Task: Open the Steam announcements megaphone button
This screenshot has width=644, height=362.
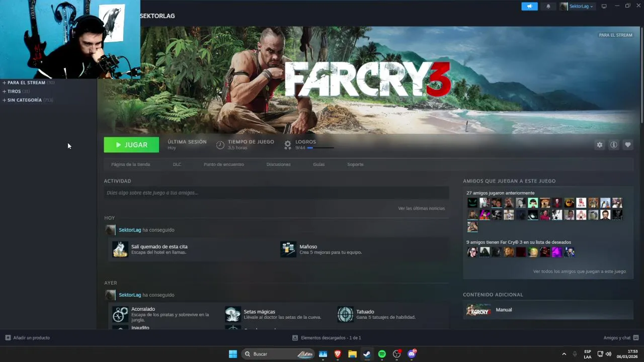Action: click(x=529, y=7)
